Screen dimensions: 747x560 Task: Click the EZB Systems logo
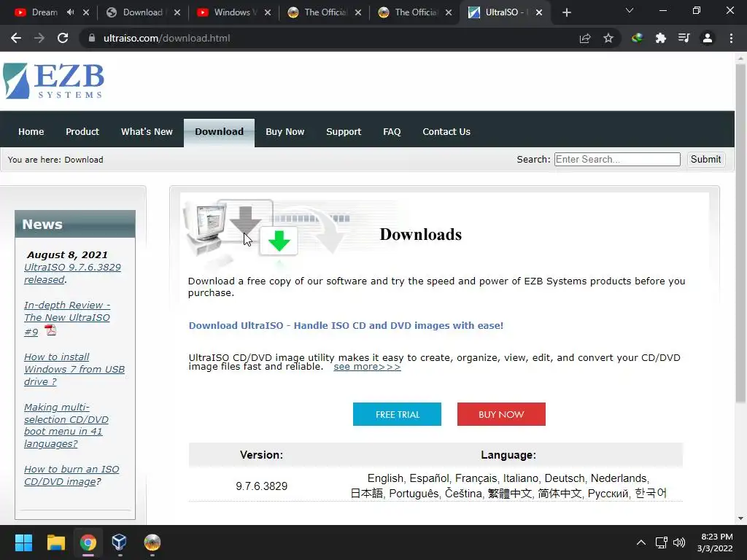click(53, 81)
